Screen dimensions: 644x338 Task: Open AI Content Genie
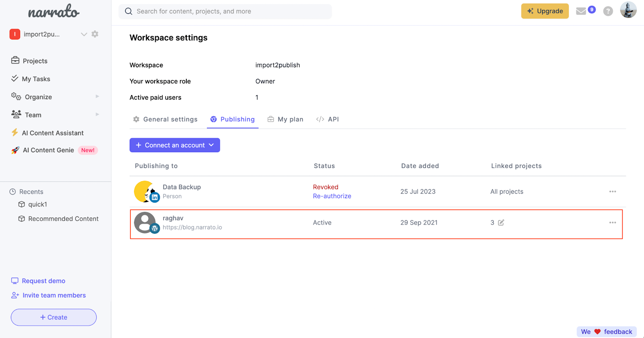(43, 150)
